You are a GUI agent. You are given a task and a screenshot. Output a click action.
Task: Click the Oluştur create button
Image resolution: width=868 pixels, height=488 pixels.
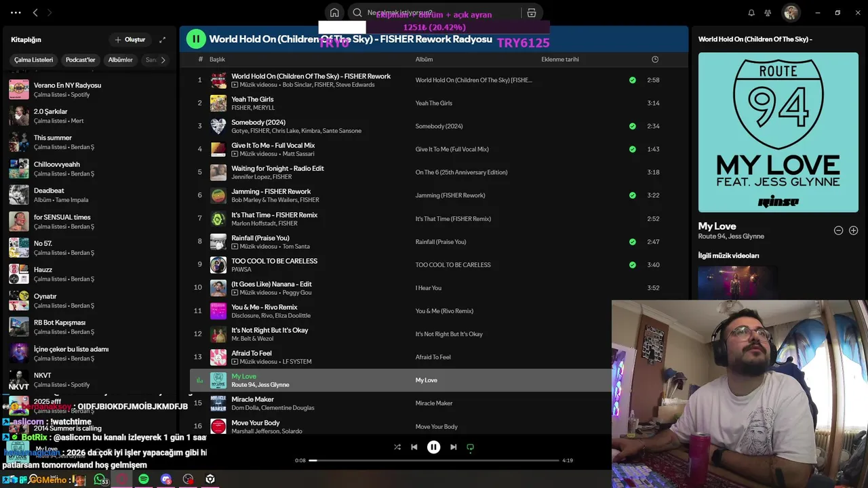coord(130,40)
